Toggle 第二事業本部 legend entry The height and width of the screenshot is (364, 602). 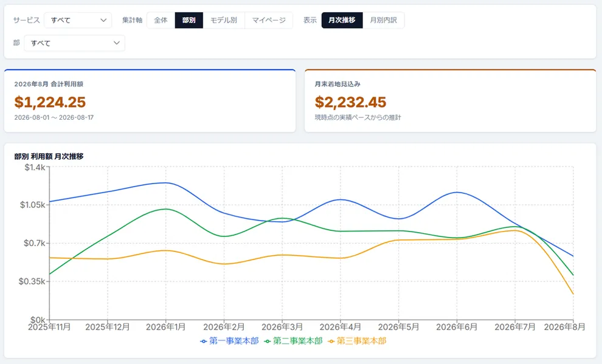pos(293,341)
